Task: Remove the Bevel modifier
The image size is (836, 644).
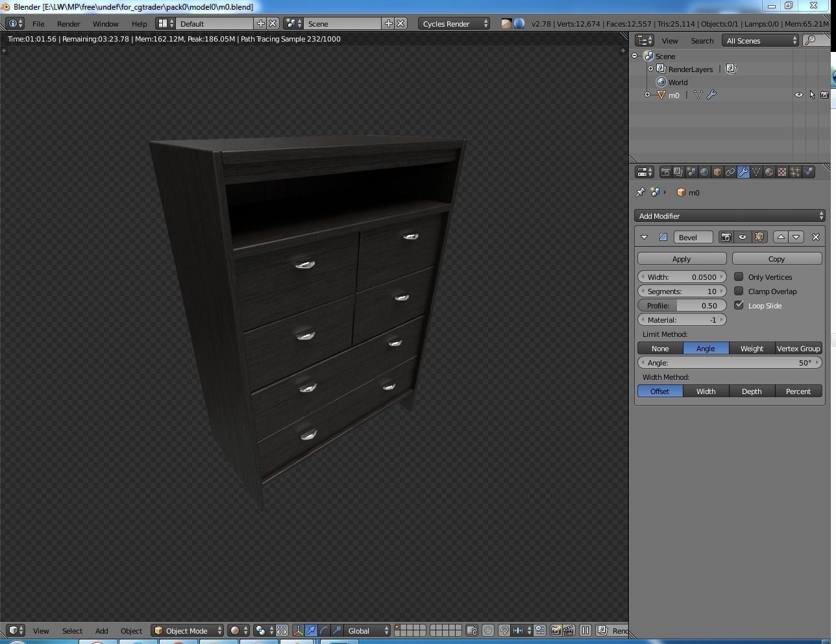Action: tap(816, 237)
